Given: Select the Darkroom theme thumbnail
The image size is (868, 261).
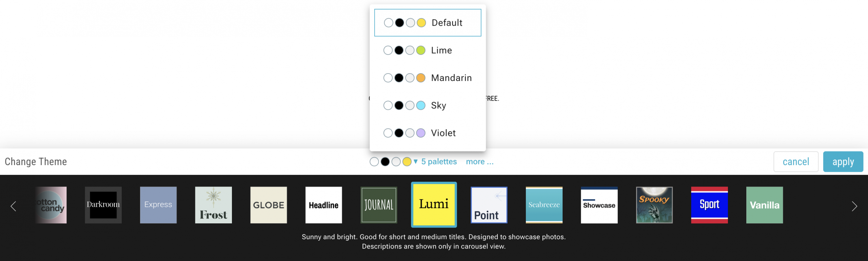Looking at the screenshot, I should pos(103,205).
